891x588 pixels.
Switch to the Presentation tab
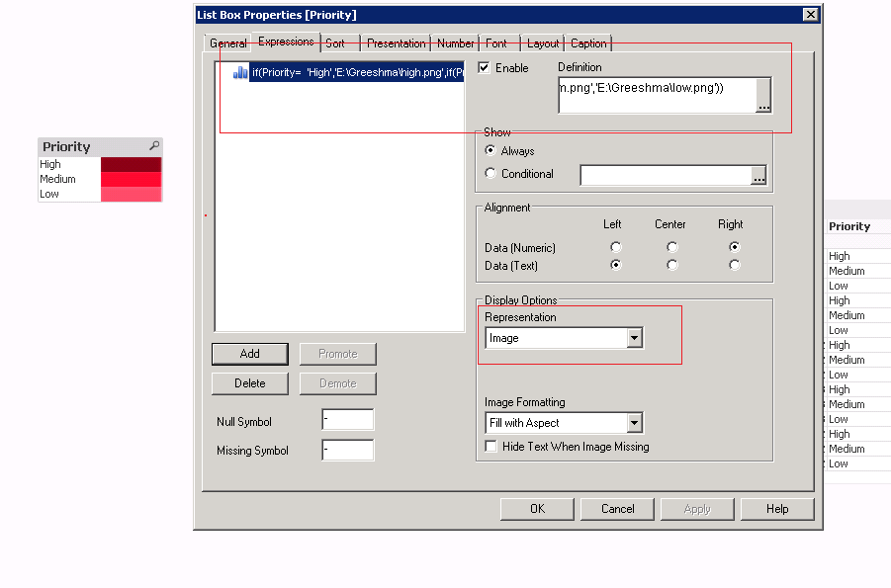(x=396, y=43)
